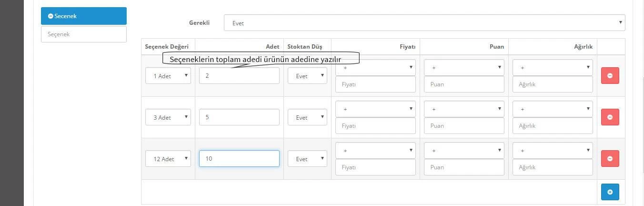Click quantity field containing 10
Screen dimensions: 644x206
239,159
